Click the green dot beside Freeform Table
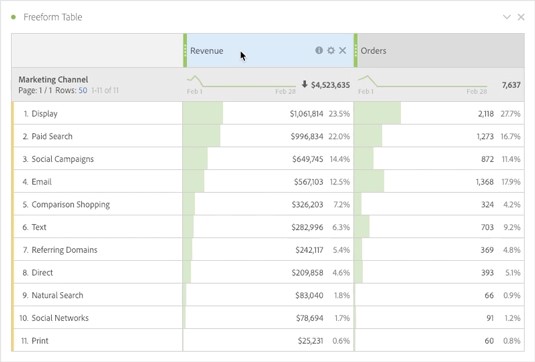Image resolution: width=535 pixels, height=362 pixels. [14, 17]
